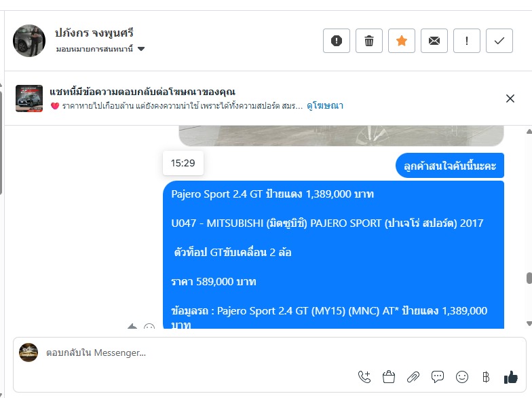Click the ad thumbnail in banner
The width and height of the screenshot is (532, 398).
tap(29, 98)
